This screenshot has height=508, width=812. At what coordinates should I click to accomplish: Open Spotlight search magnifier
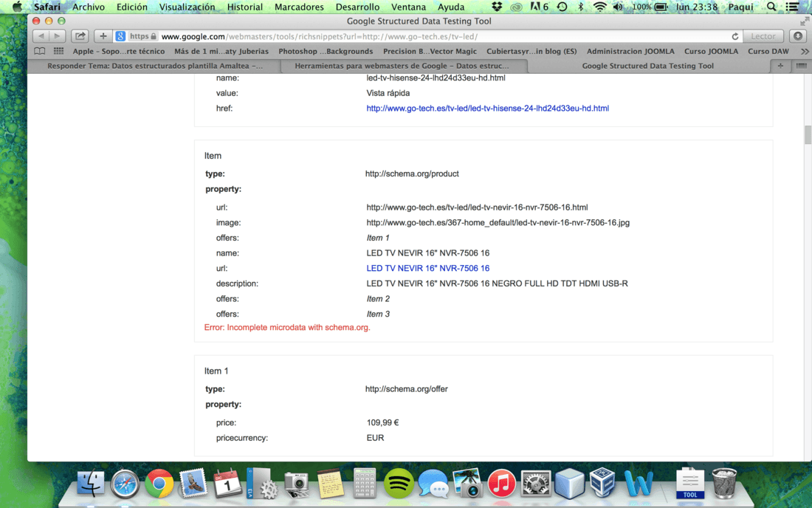click(771, 7)
